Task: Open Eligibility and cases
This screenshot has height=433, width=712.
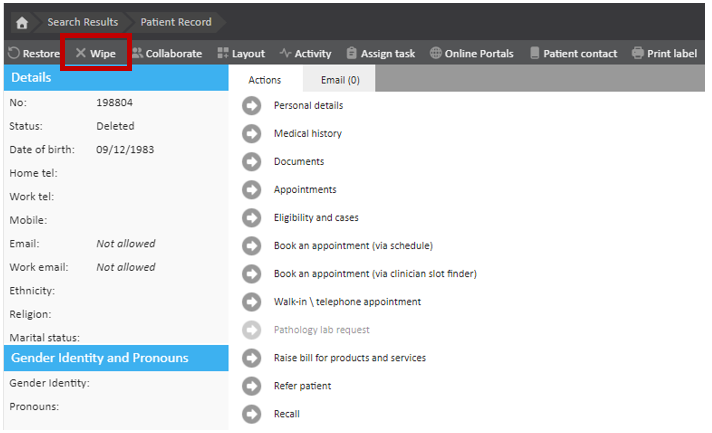Action: pyautogui.click(x=315, y=218)
